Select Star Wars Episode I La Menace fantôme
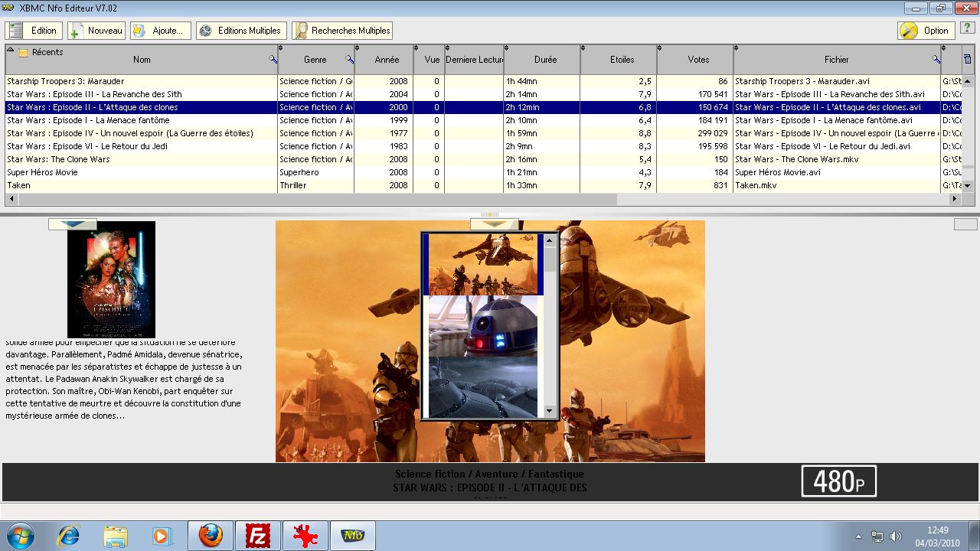 482,120
